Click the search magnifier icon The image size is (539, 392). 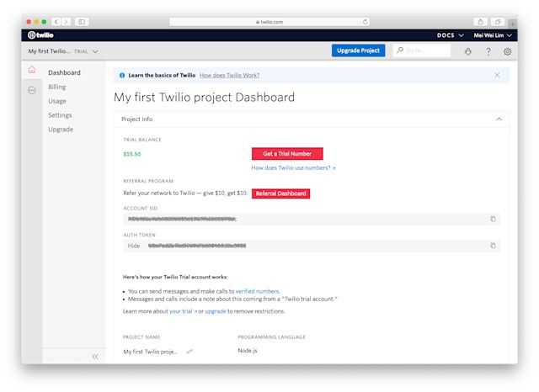pyautogui.click(x=400, y=50)
